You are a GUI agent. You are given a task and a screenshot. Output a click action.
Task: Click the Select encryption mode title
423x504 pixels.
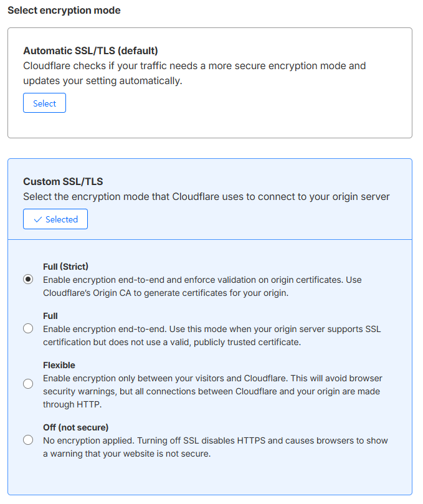click(x=64, y=11)
